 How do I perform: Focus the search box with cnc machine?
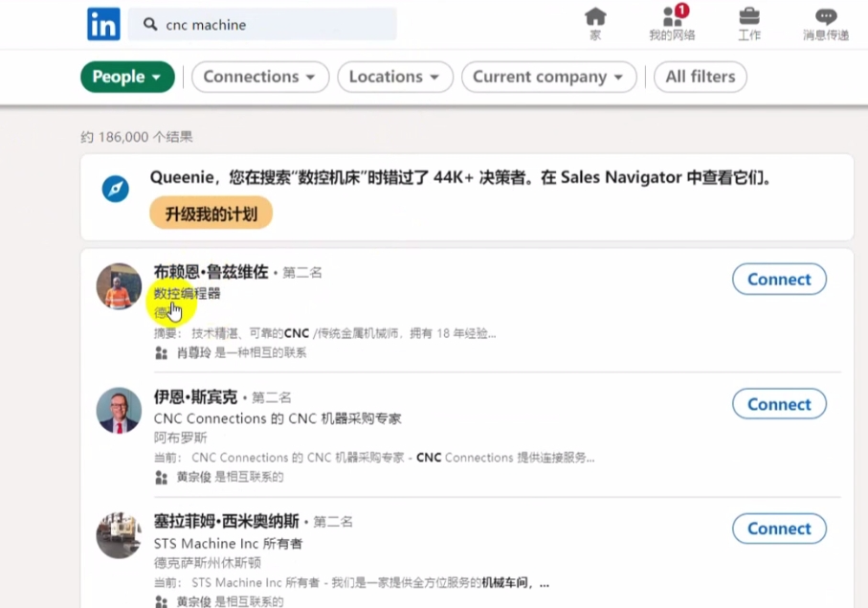(x=262, y=24)
